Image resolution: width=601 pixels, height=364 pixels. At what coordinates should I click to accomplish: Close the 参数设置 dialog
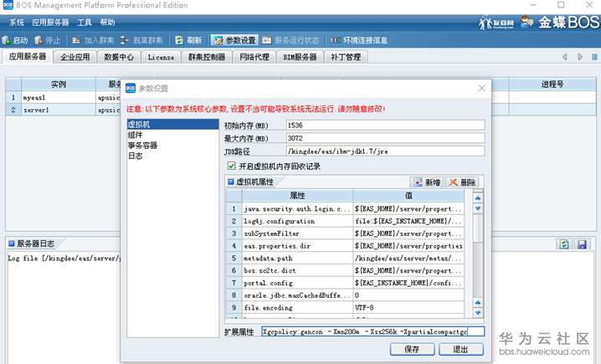482,88
